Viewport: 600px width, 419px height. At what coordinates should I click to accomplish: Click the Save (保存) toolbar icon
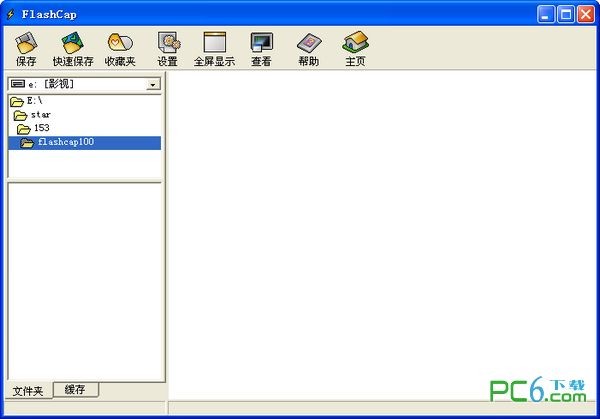coord(26,42)
